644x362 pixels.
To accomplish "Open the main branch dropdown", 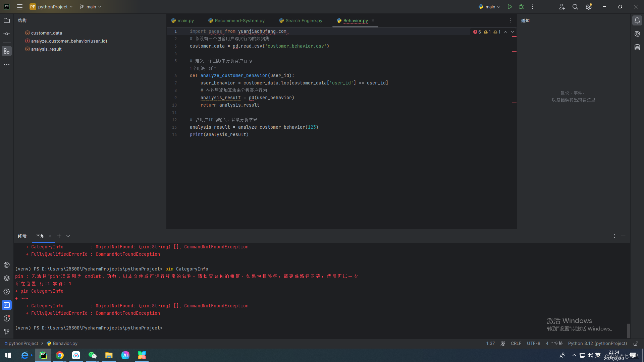I will pyautogui.click(x=90, y=7).
